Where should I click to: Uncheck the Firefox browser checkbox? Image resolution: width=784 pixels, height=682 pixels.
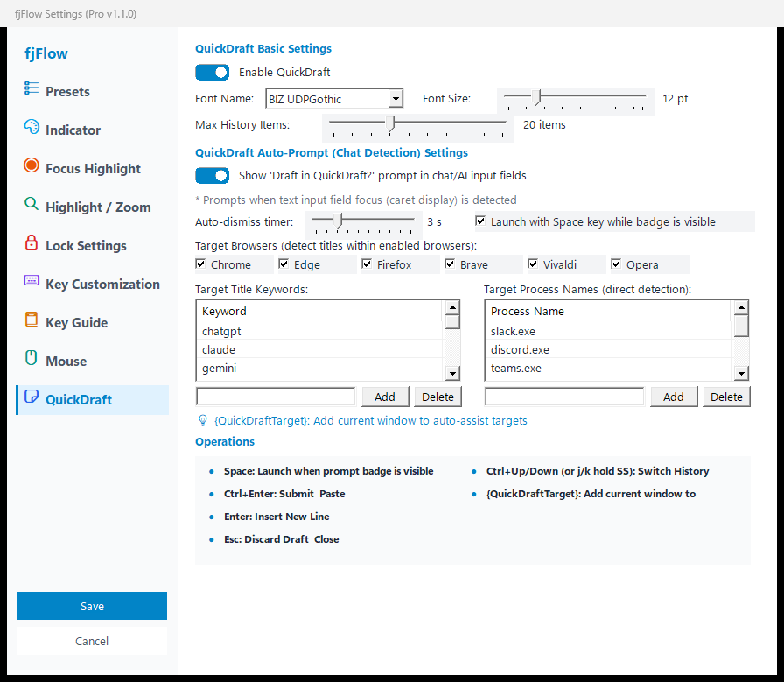point(367,264)
